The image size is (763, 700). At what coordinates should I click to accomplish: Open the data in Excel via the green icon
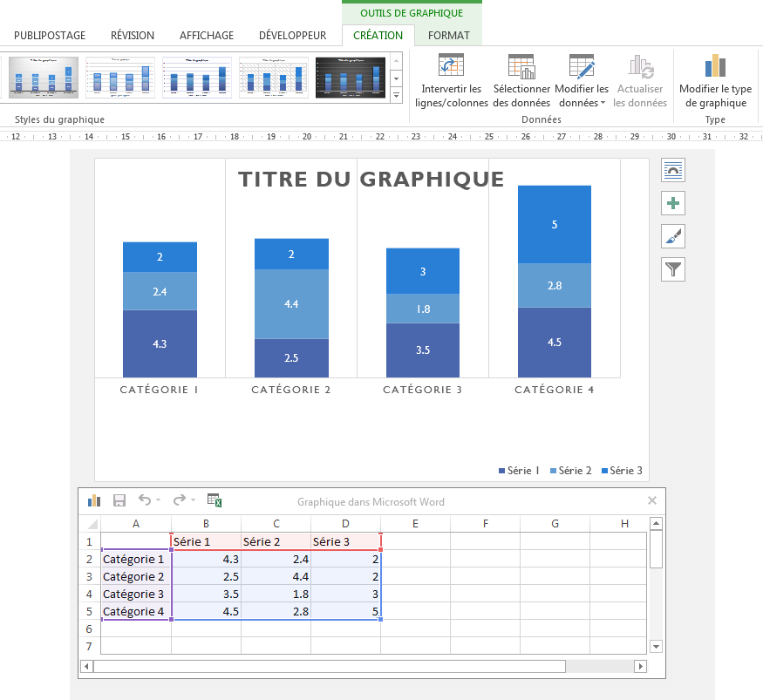pyautogui.click(x=215, y=499)
